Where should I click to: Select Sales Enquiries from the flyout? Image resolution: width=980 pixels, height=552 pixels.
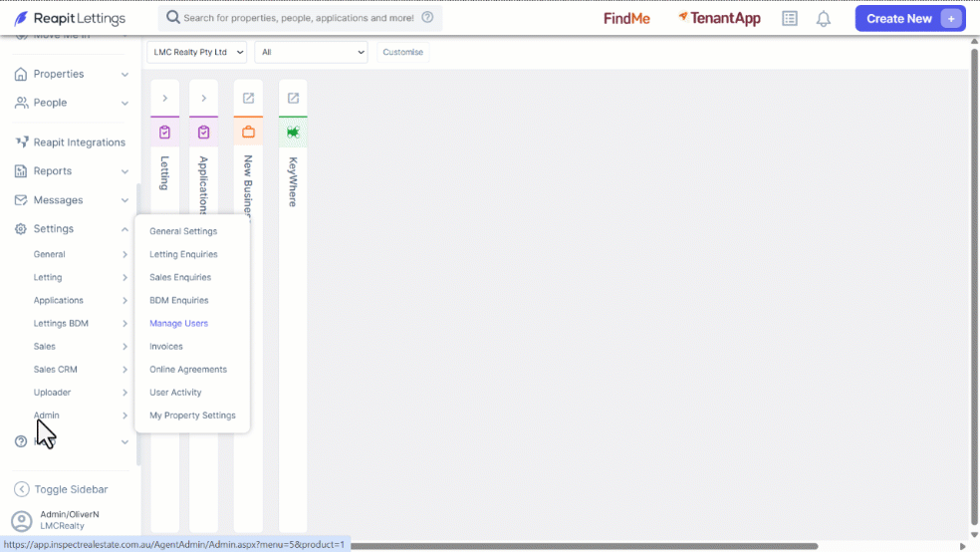click(180, 277)
